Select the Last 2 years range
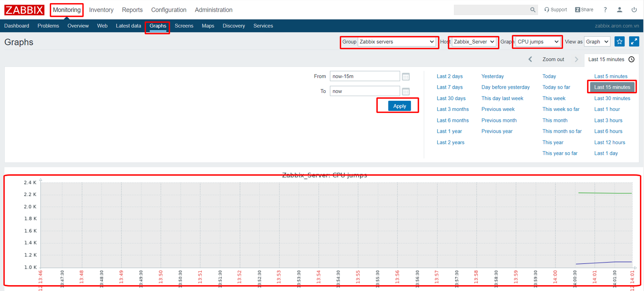Viewport: 644px width, 291px height. tap(450, 143)
